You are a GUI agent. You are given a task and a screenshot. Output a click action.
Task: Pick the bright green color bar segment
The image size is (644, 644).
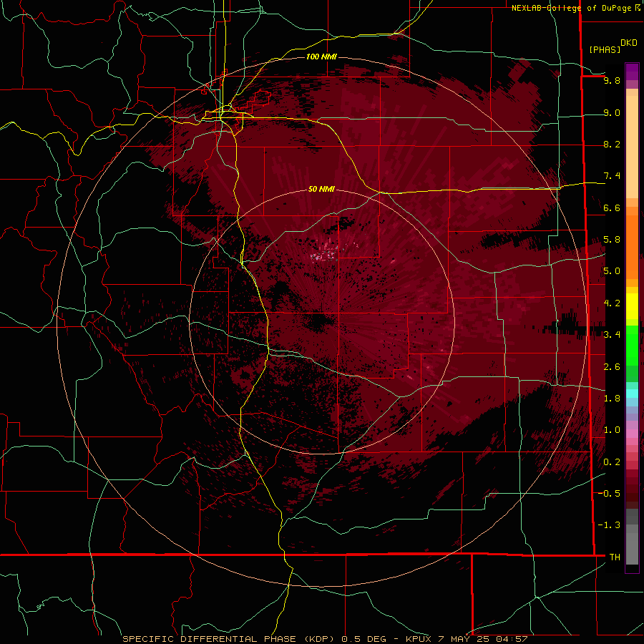click(x=632, y=345)
